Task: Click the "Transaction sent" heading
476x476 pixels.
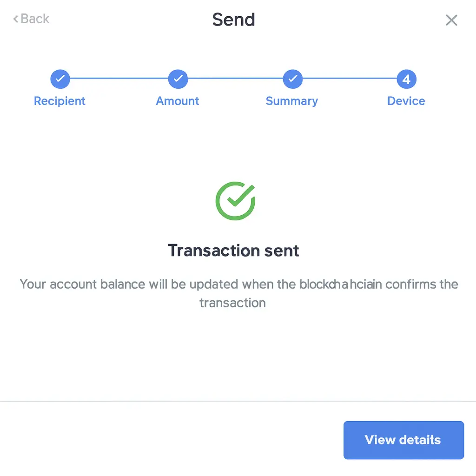Action: [233, 251]
